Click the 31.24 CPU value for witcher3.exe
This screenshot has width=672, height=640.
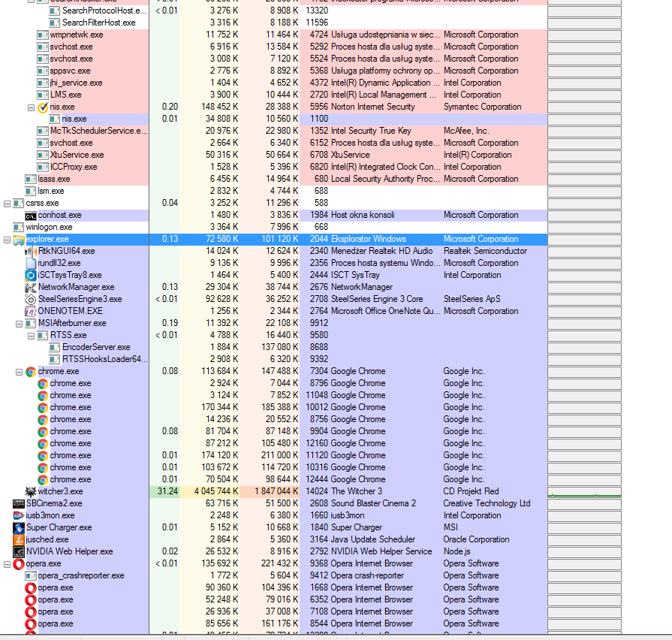tap(167, 491)
